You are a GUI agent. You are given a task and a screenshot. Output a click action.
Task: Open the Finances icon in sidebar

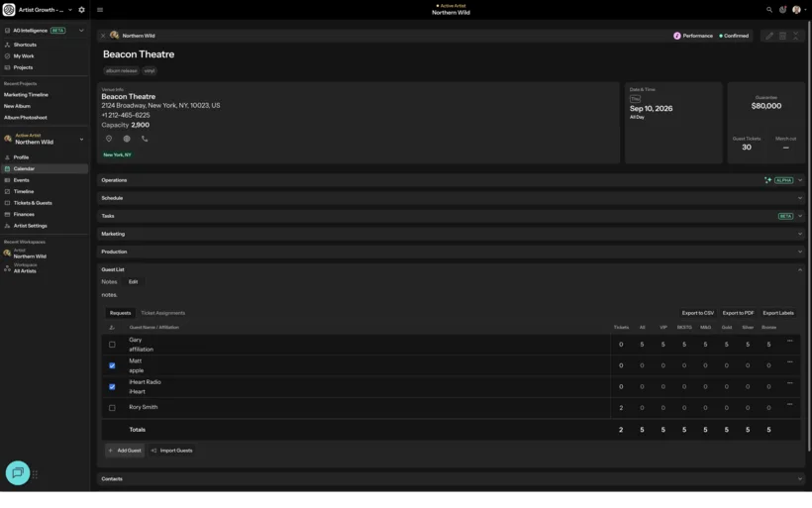click(7, 214)
